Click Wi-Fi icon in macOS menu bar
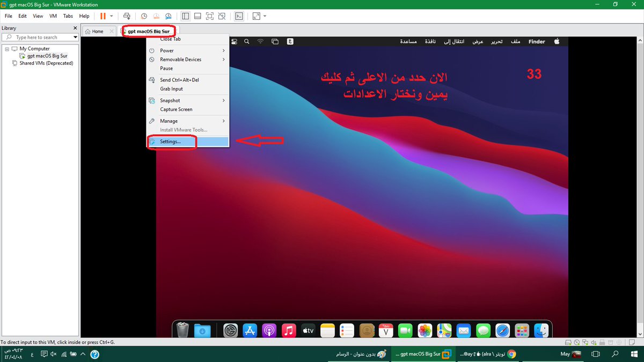The width and height of the screenshot is (644, 362). [261, 41]
